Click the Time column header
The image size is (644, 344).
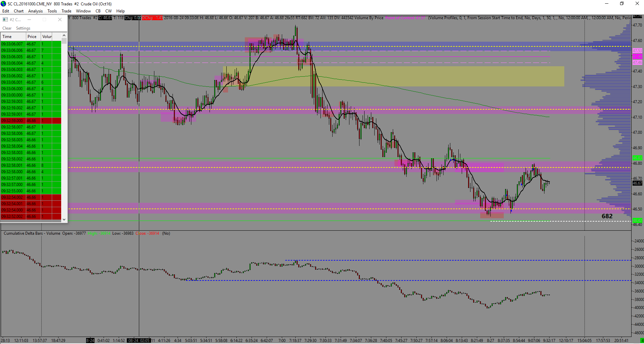(x=13, y=37)
